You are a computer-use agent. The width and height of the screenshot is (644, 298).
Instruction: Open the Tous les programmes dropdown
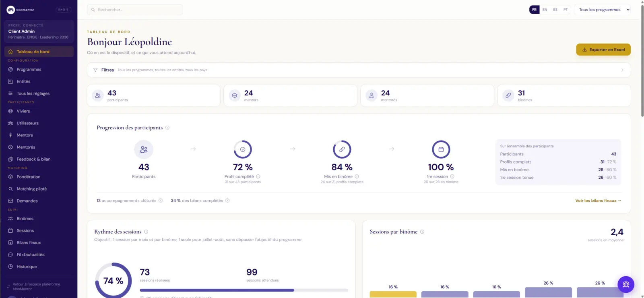[603, 10]
